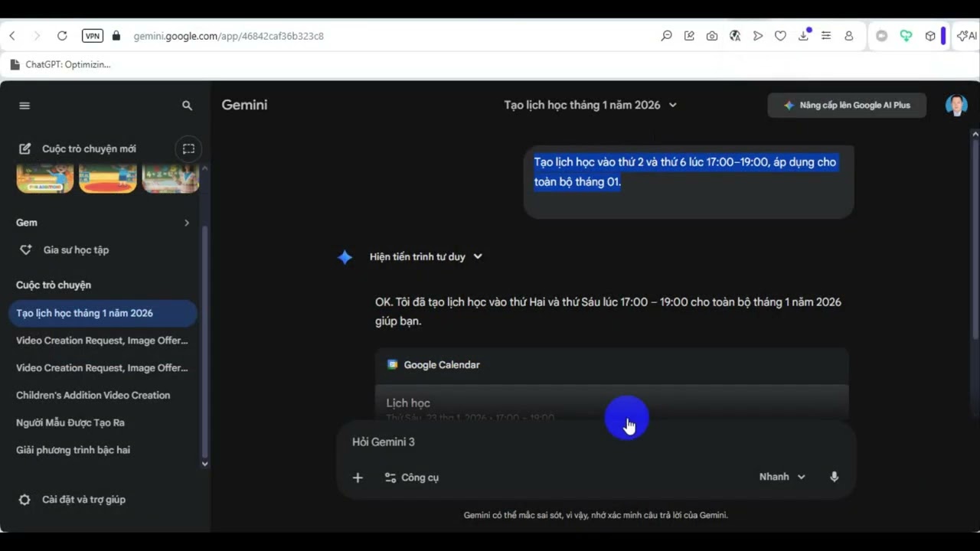Start voice input with the microphone
The image size is (980, 551).
[x=835, y=477]
